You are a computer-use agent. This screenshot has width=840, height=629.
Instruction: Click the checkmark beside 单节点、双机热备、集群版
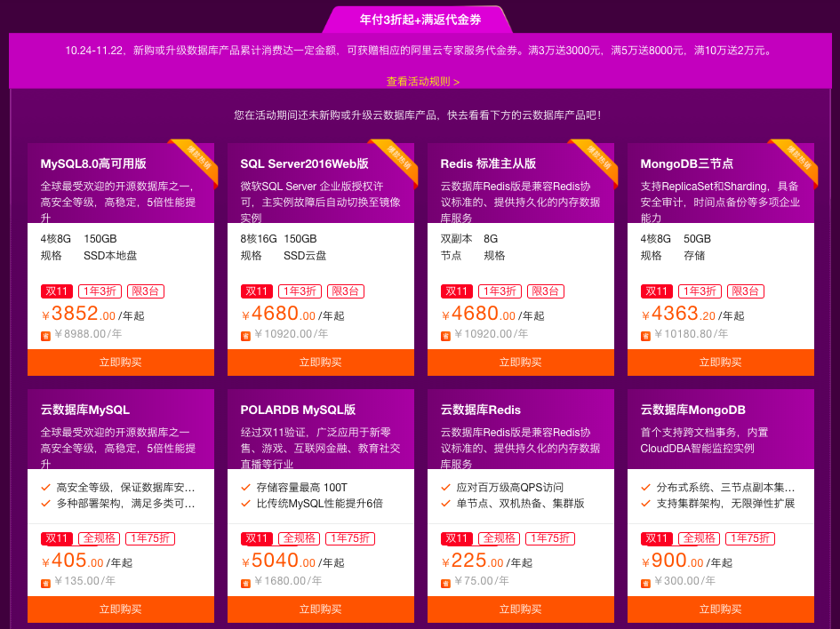pos(445,503)
